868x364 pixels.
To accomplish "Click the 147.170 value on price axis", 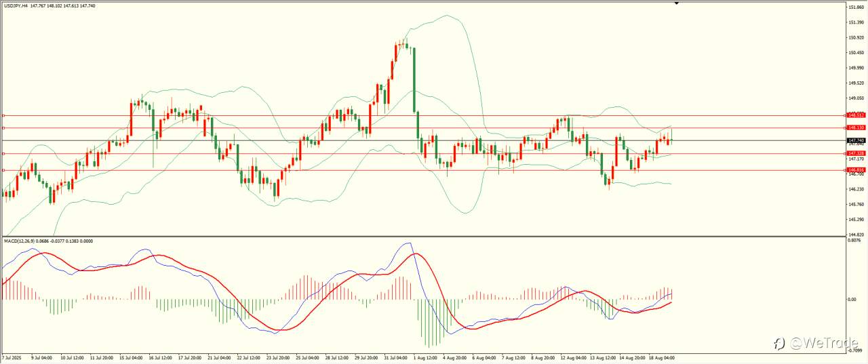I will pyautogui.click(x=856, y=159).
